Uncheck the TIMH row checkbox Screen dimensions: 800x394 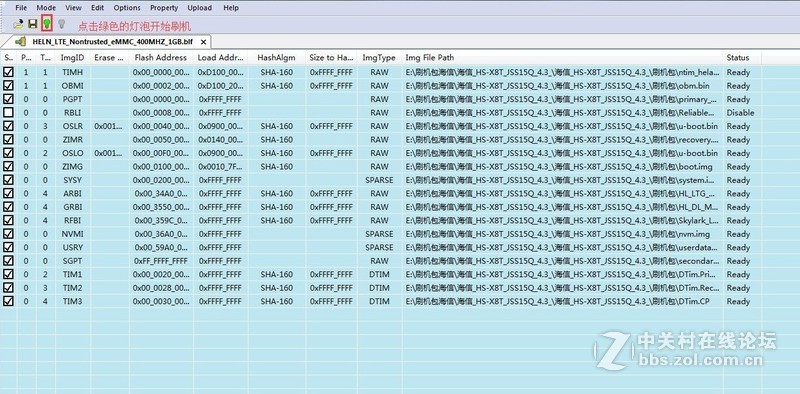(8, 72)
